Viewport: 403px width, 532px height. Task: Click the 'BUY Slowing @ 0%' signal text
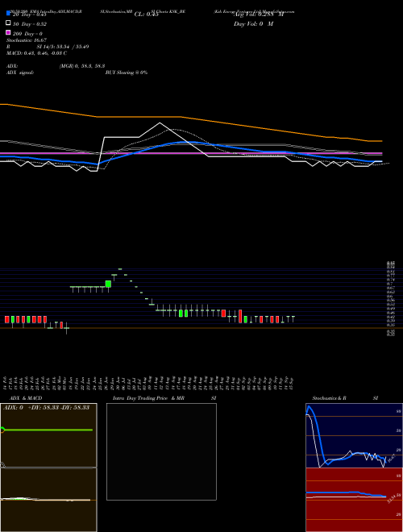(127, 73)
